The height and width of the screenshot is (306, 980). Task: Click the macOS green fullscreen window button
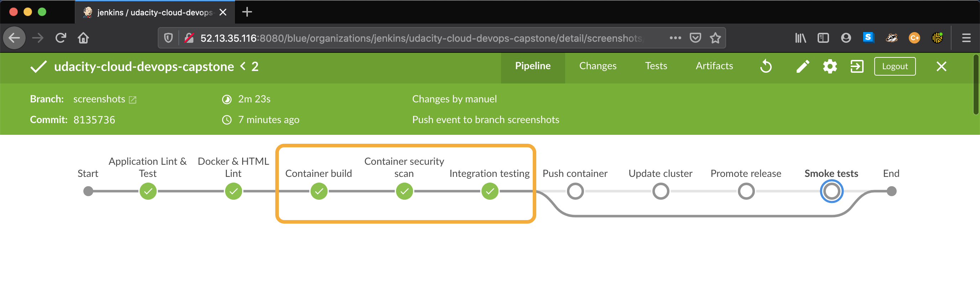(x=42, y=12)
